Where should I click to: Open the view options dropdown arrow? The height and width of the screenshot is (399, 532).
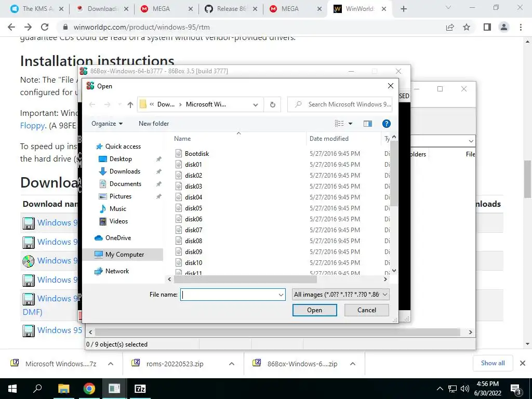coord(351,124)
